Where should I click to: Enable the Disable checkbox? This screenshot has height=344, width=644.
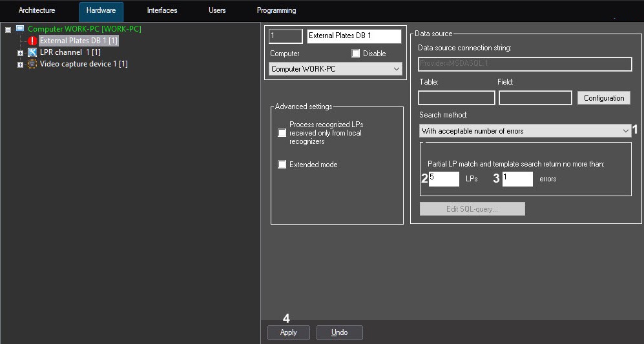click(x=356, y=54)
